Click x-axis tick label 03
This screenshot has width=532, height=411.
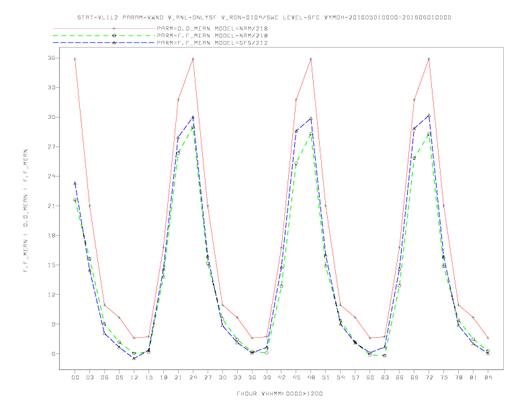click(89, 377)
